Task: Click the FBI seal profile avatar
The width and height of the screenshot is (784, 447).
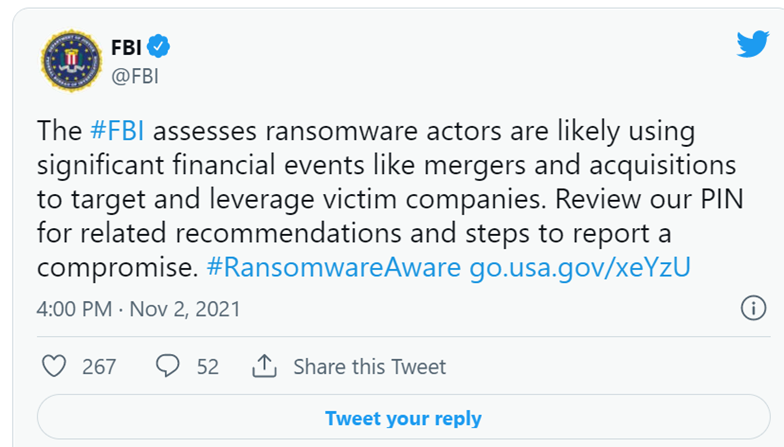Action: tap(71, 61)
